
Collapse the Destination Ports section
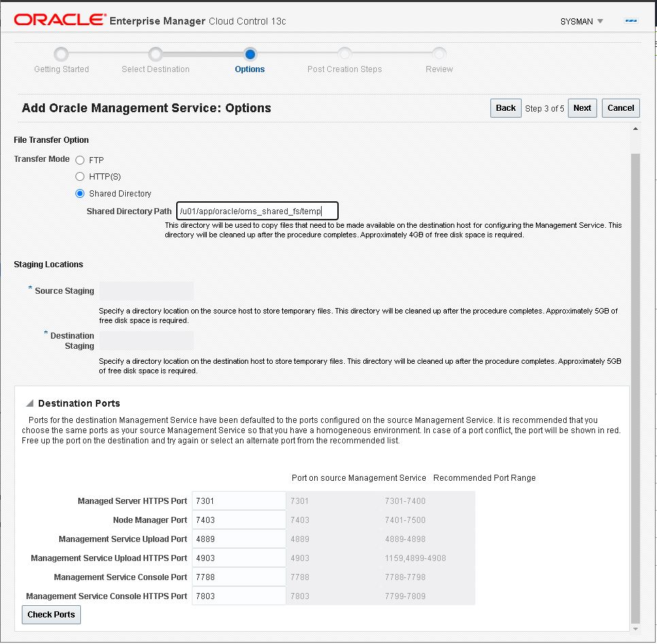31,403
